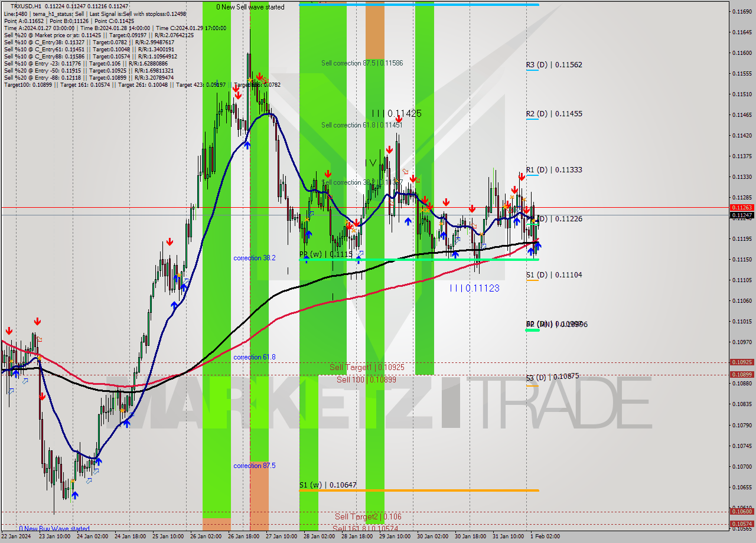Viewport: 756px width, 543px height.
Task: Select the orange S1 weekly horizontal line
Action: pyautogui.click(x=419, y=490)
